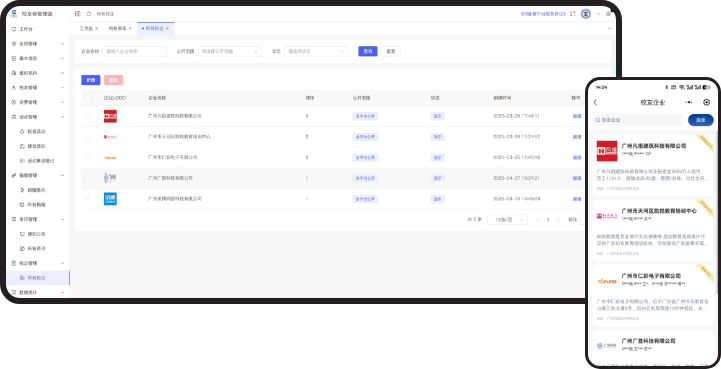The image size is (721, 369).
Task: Click 编辑 for the 2025-03-25 11:40:16 row
Action: point(577,157)
